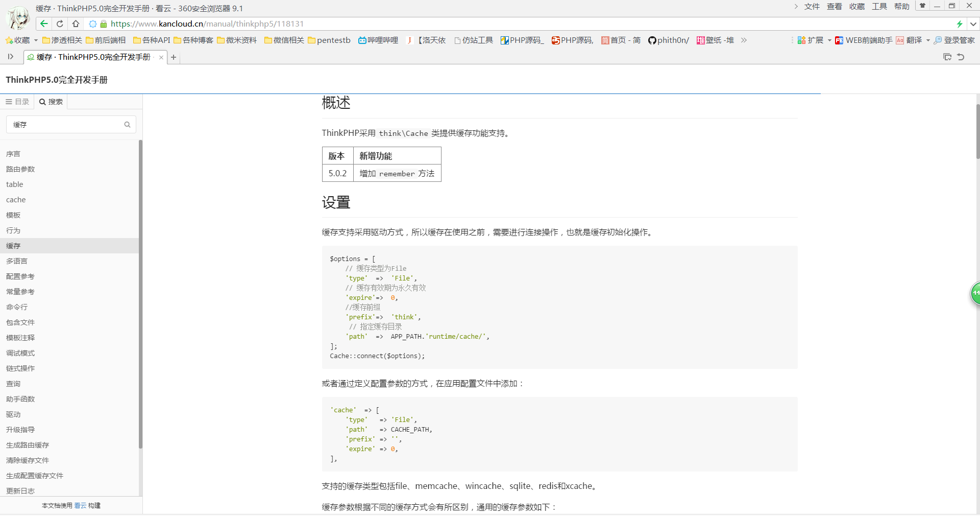Click the search magnifier in sidebar box
Viewport: 980px width, 516px height.
tap(127, 125)
